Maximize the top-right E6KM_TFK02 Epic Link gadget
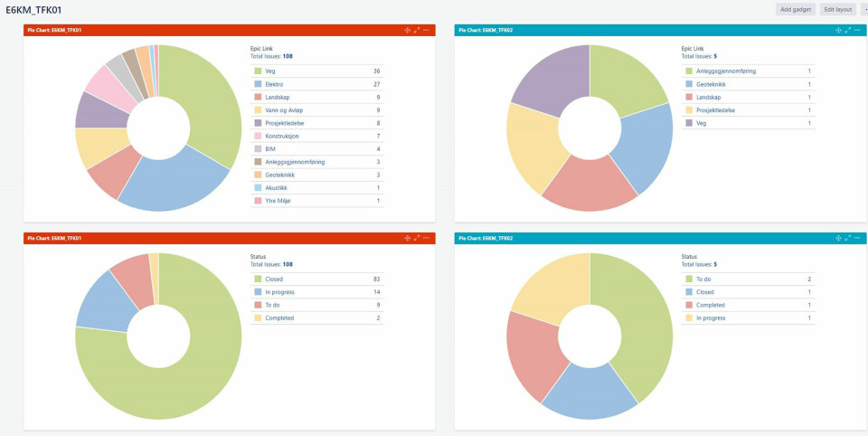The image size is (868, 436). (x=847, y=31)
